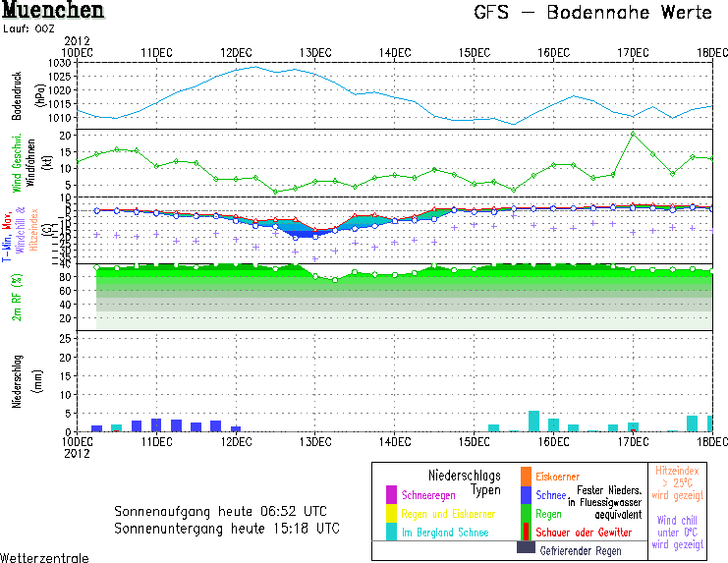This screenshot has width=728, height=563.
Task: Click the green Regen legend swatch
Action: (x=526, y=513)
